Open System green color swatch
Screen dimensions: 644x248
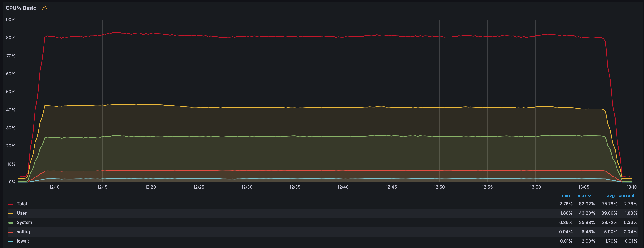[x=11, y=223]
